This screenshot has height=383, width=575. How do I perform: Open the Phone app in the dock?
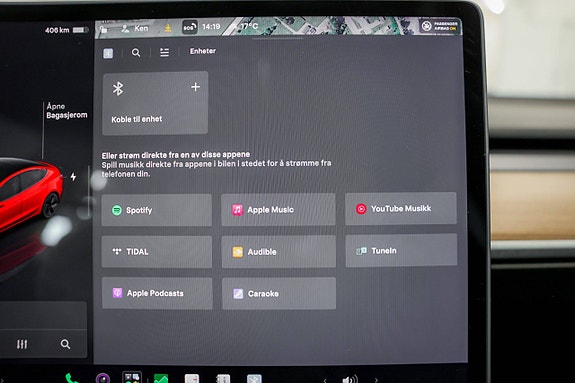click(x=72, y=378)
